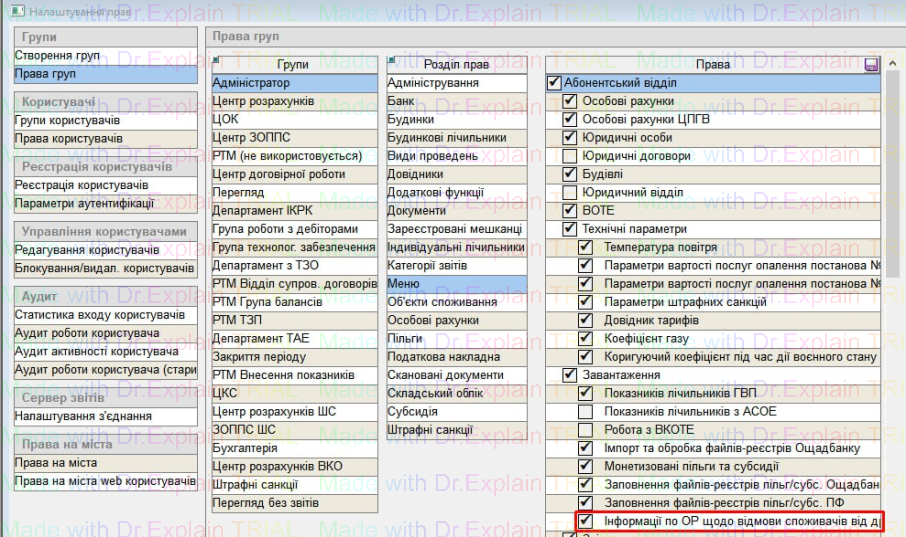Select Банк in rights section list
Viewport: 906px width, 537px height.
click(402, 101)
